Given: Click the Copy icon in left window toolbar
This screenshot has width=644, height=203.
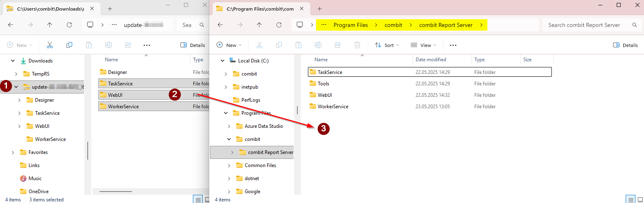Looking at the screenshot, I should tap(69, 45).
